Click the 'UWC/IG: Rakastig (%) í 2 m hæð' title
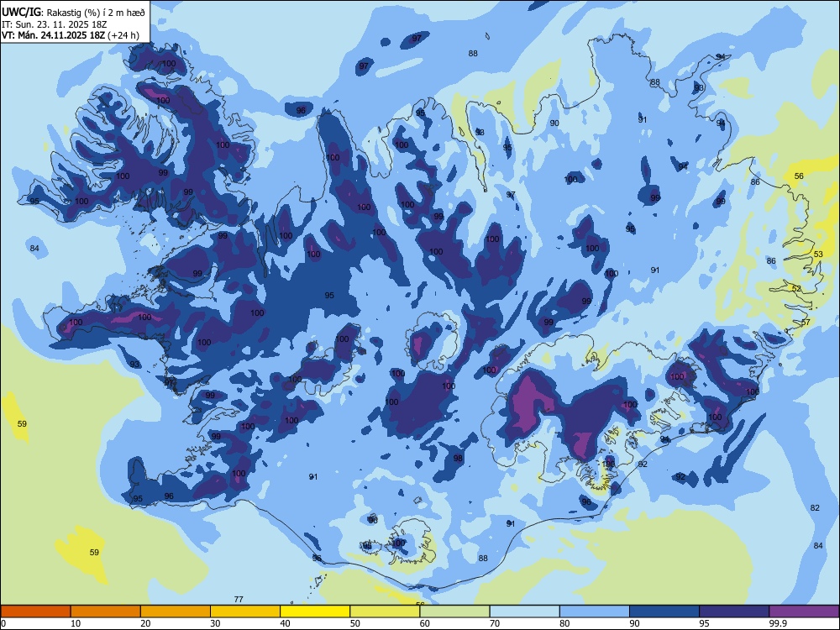Viewport: 840px width, 630px height. 73,13
